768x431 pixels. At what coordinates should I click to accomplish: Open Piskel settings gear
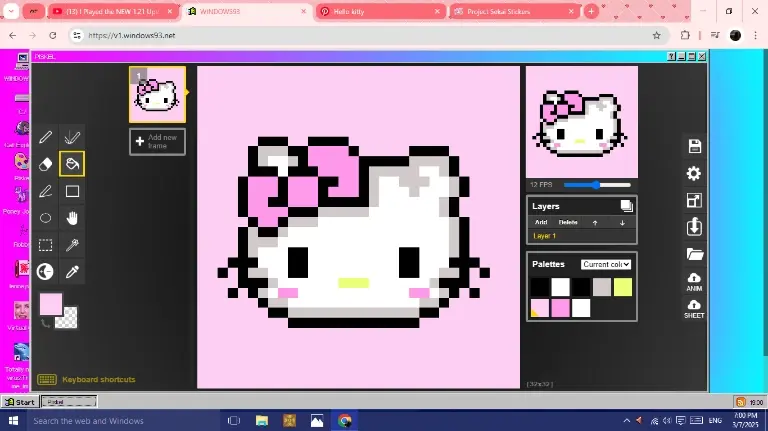pyautogui.click(x=694, y=173)
